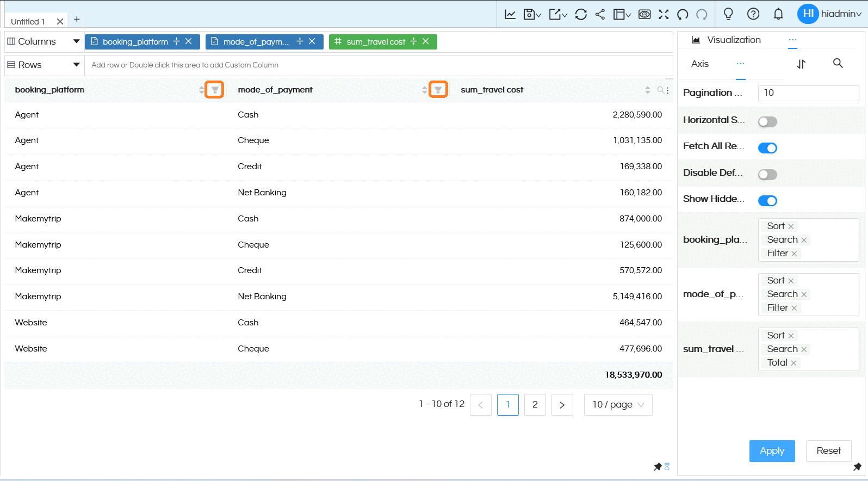Go to next page arrow
The width and height of the screenshot is (868, 481).
[x=562, y=405]
